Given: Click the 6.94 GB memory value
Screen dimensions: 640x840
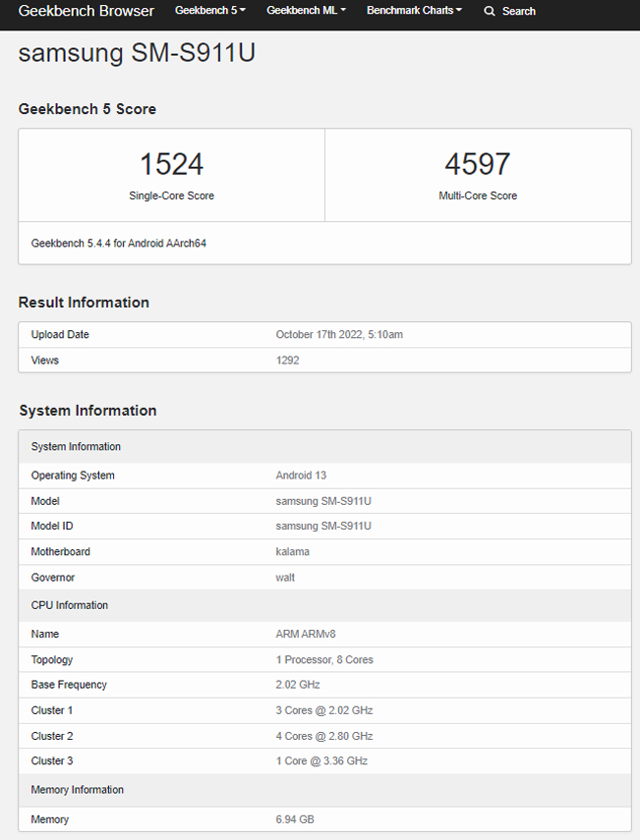Looking at the screenshot, I should [x=295, y=819].
